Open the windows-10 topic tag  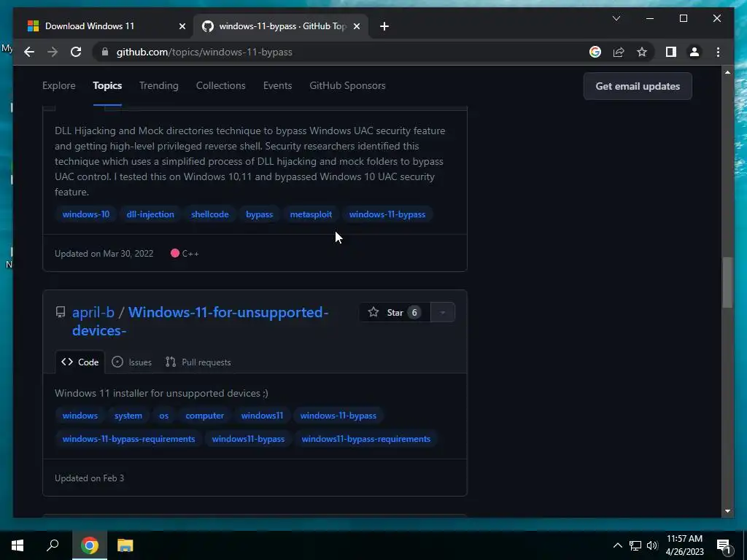[86, 214]
